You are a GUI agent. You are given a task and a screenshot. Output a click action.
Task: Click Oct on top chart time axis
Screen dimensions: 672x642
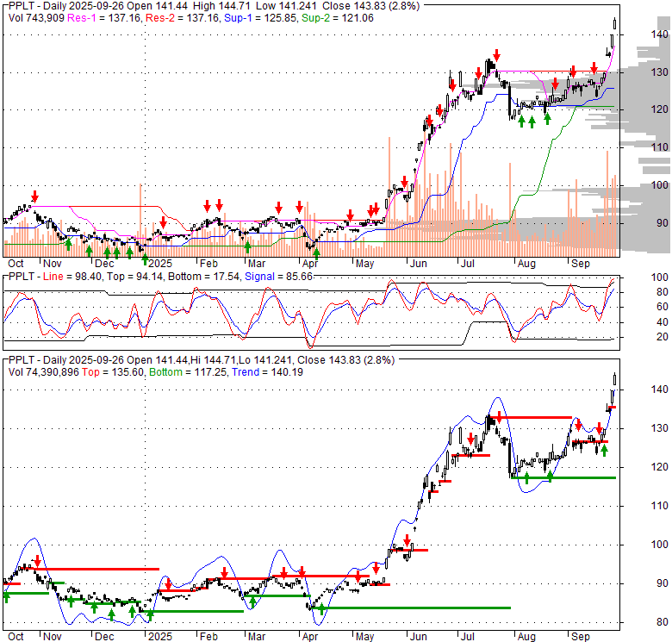click(x=16, y=264)
